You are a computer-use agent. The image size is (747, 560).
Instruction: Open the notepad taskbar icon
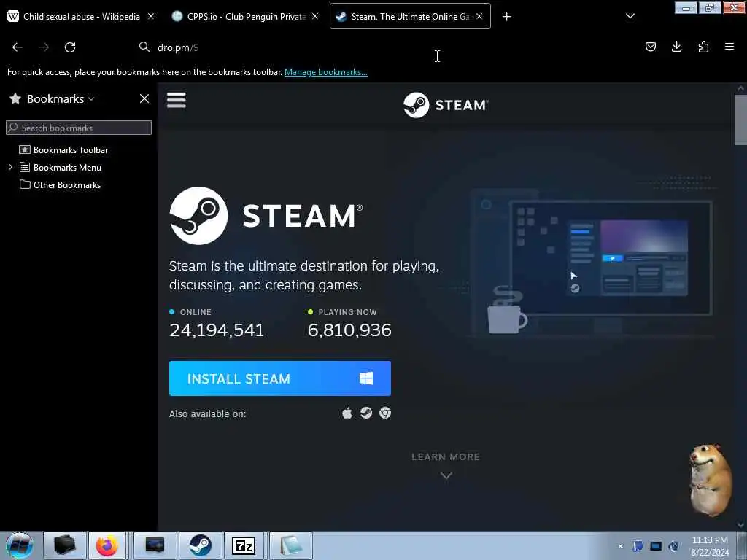(x=291, y=545)
